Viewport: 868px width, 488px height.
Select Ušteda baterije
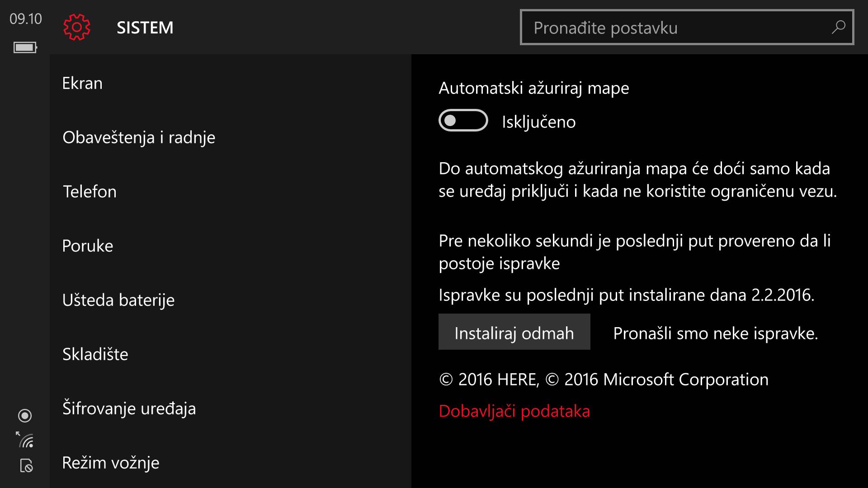tap(118, 300)
